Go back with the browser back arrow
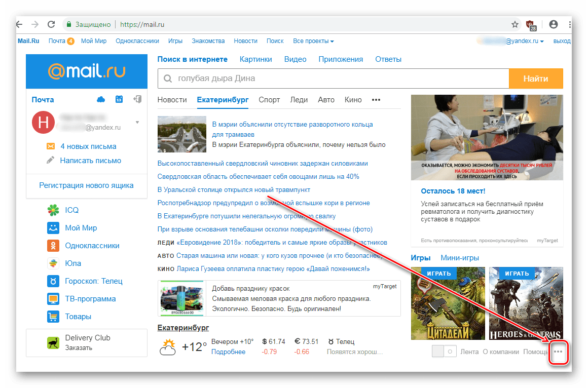Image resolution: width=588 pixels, height=388 pixels. tap(19, 24)
